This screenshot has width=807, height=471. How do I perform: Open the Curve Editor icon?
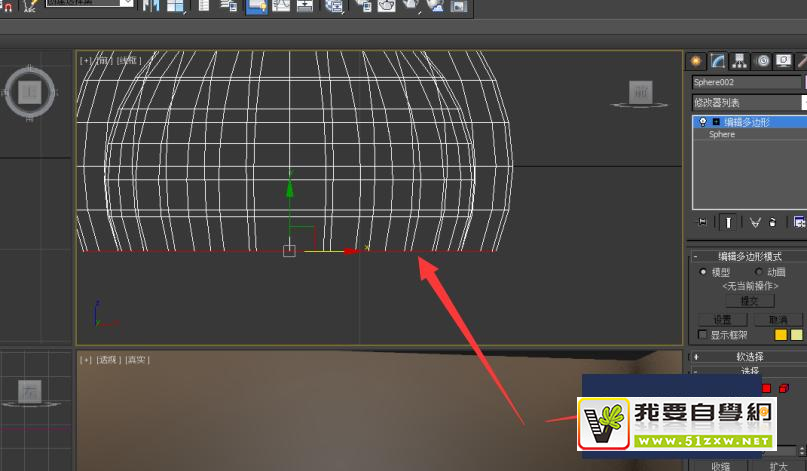(281, 6)
